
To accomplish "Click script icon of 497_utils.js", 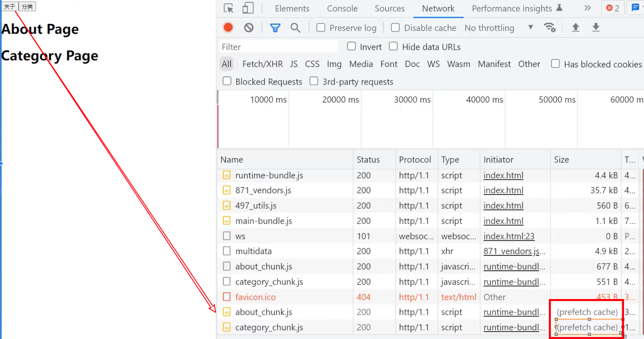I will pyautogui.click(x=227, y=205).
